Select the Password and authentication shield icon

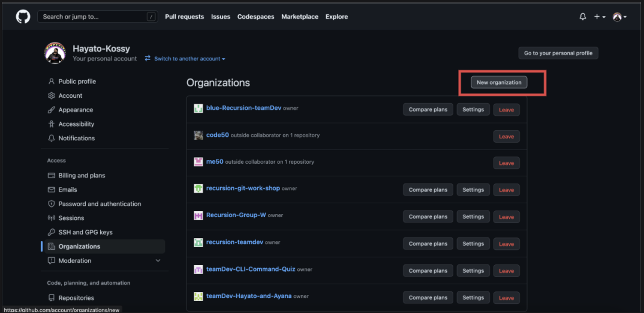pos(51,204)
